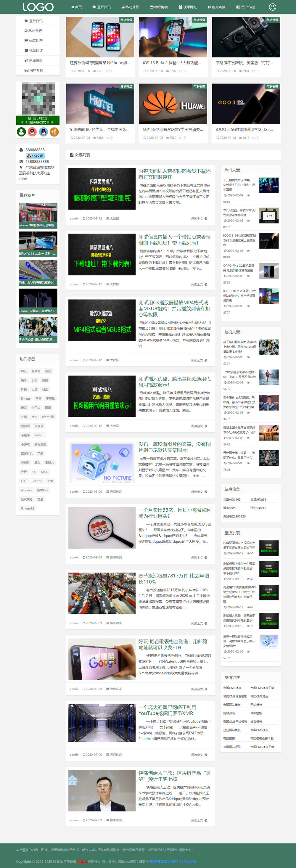The width and height of the screenshot is (296, 868).
Task: Click the Python tag
Action: (x=39, y=435)
